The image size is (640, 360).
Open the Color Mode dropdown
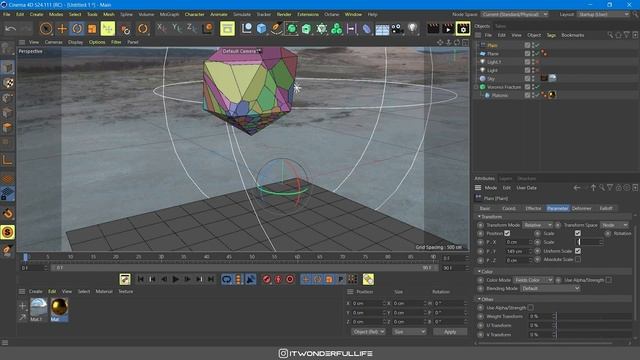coord(533,280)
